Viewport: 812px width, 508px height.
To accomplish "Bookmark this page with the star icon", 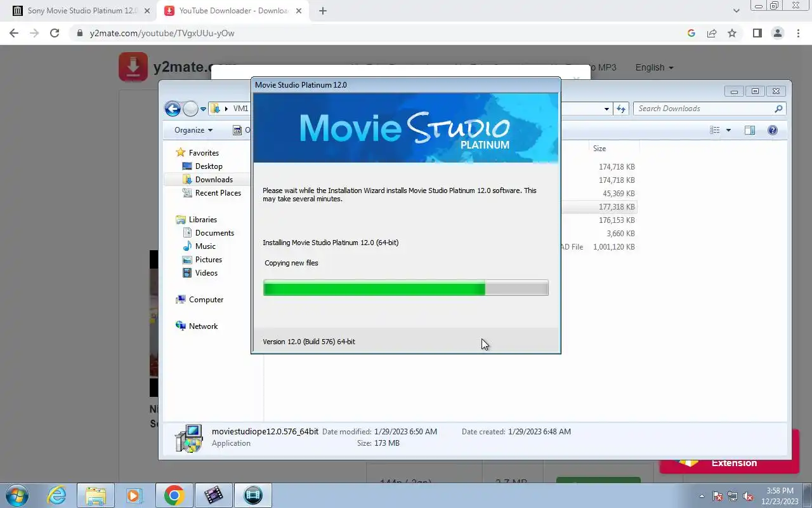I will click(732, 33).
